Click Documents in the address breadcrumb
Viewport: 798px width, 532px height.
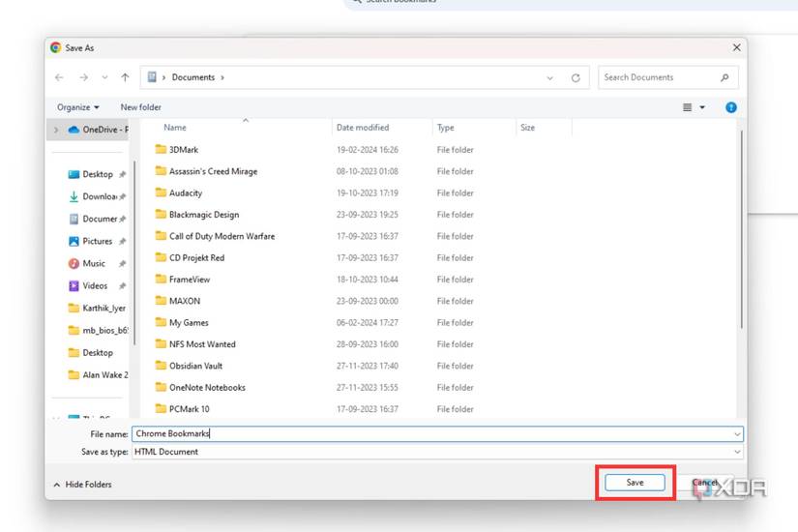coord(192,77)
